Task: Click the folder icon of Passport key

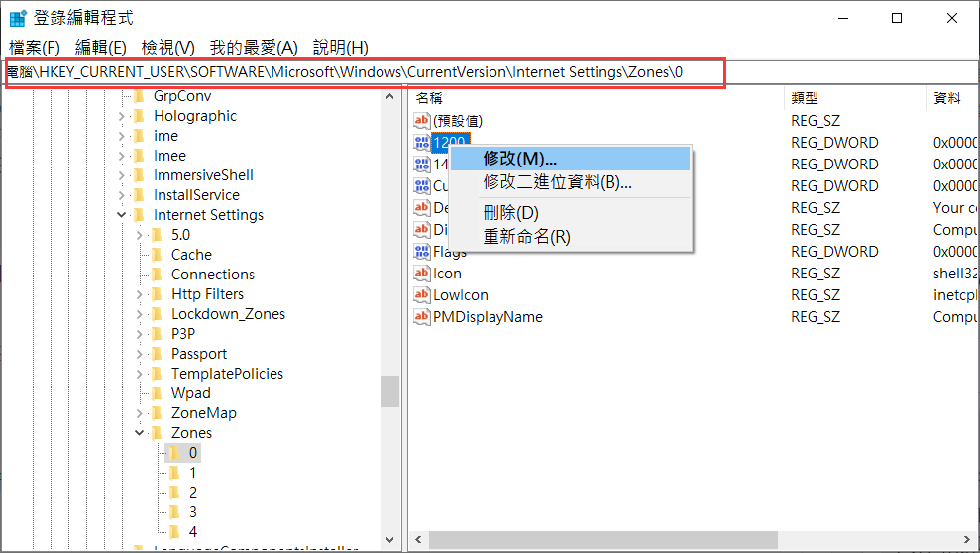Action: pos(158,354)
